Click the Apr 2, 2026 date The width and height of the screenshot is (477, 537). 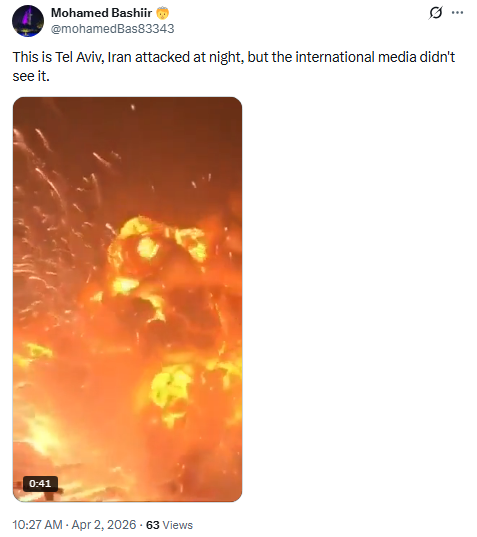coord(104,525)
